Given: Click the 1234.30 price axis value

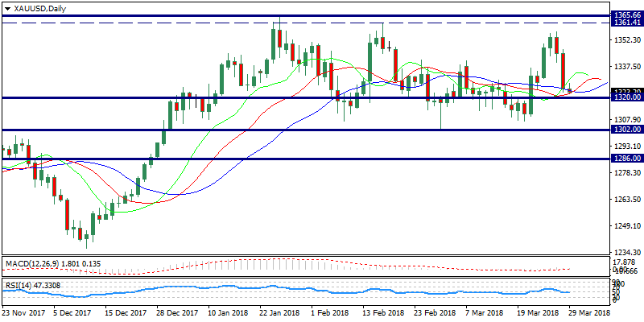Looking at the screenshot, I should tap(626, 253).
